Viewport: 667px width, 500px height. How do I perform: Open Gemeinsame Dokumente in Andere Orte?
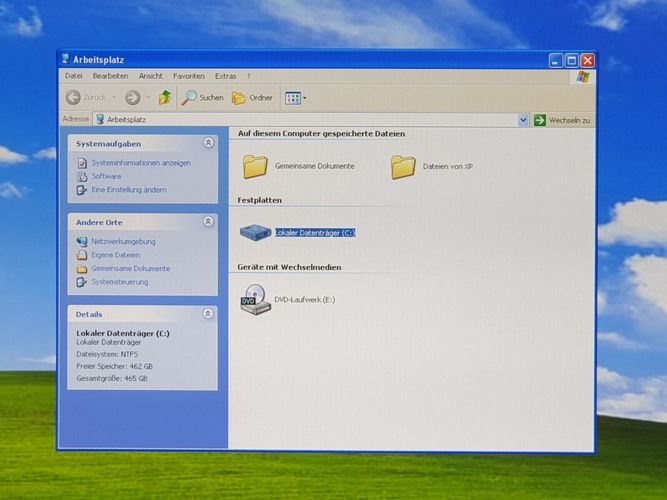pos(131,269)
